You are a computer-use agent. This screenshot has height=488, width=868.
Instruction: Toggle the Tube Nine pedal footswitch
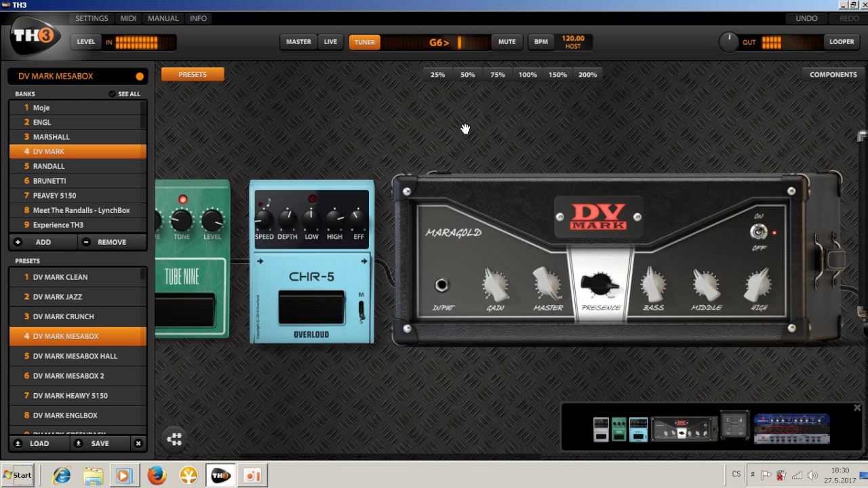[185, 311]
